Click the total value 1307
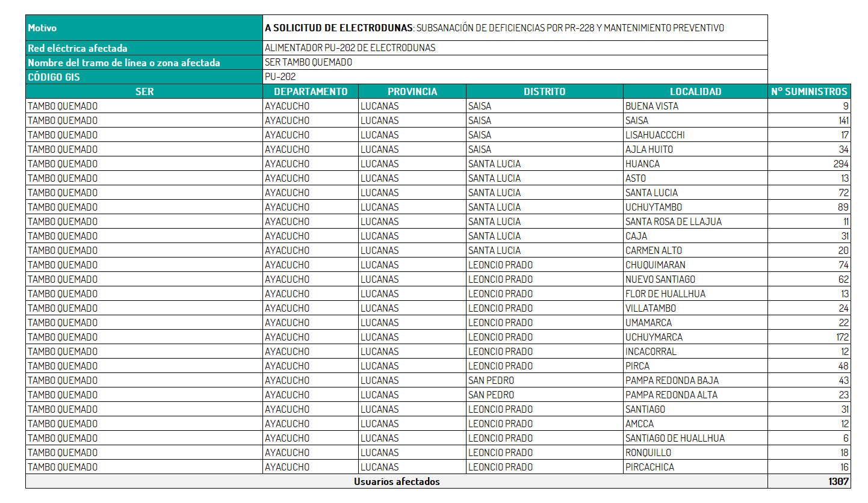Screen dimensions: 868x503 tap(810, 481)
